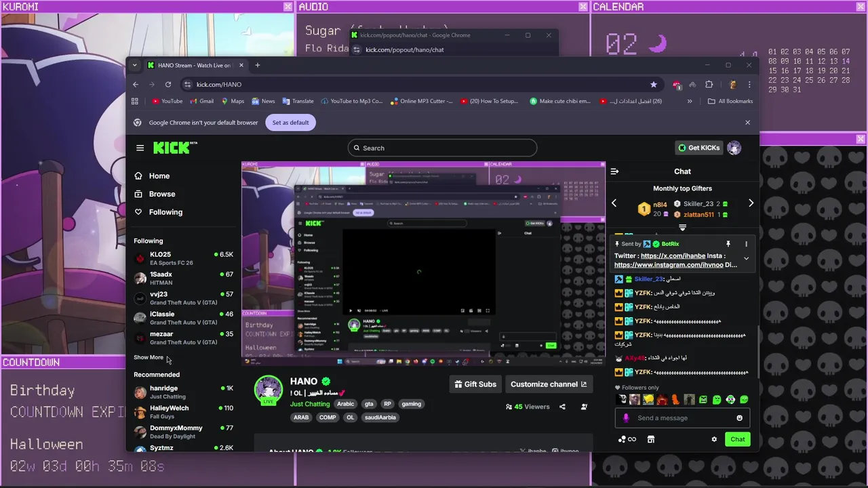Open Gift Subs
Viewport: 868px width, 488px height.
[475, 384]
